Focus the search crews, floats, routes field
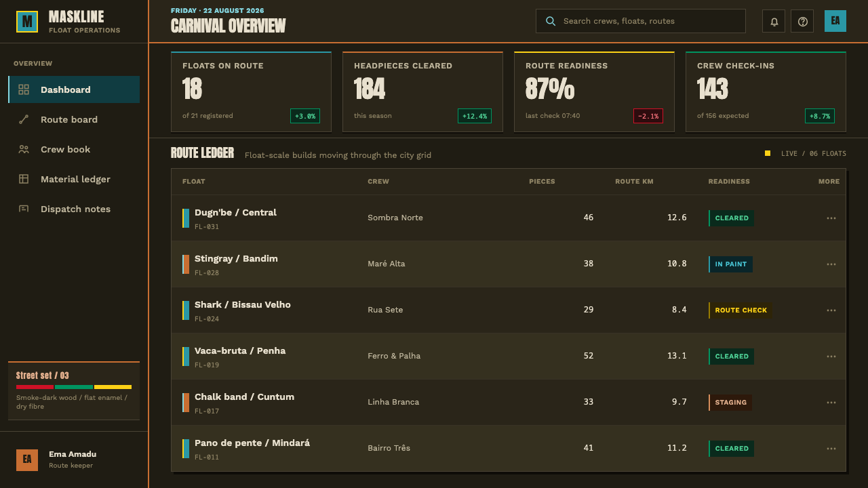The height and width of the screenshot is (488, 868). point(641,21)
